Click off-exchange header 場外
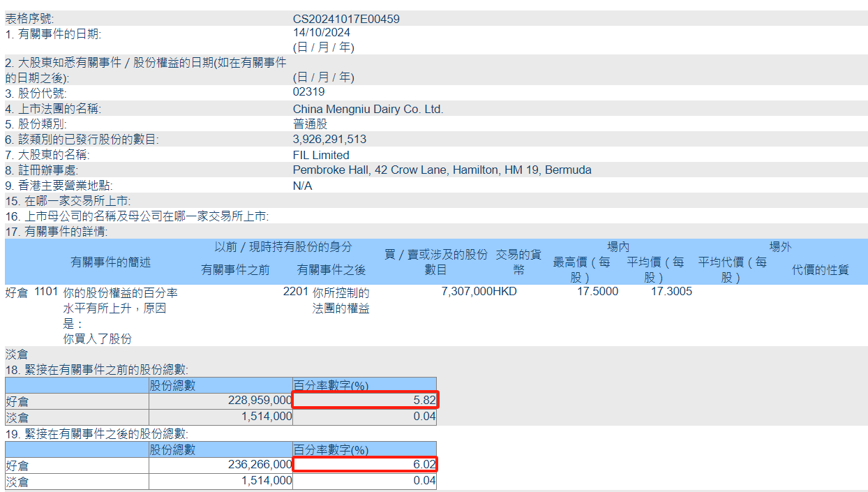The width and height of the screenshot is (868, 492). 781,247
